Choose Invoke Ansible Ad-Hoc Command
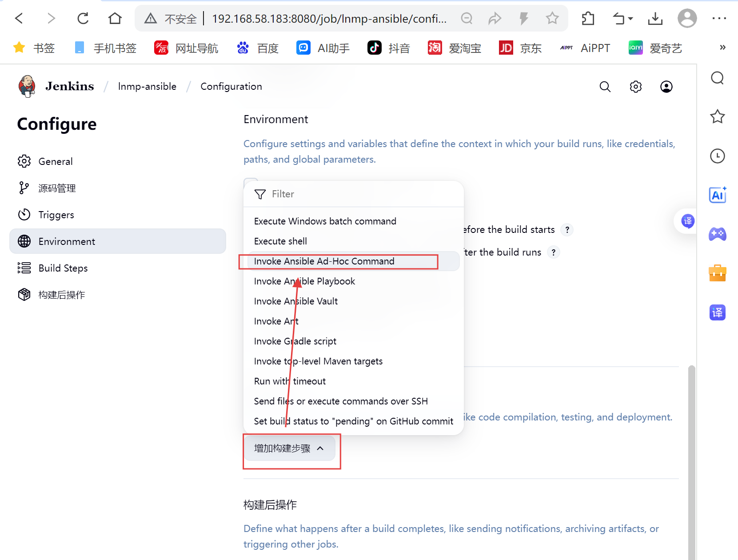The image size is (738, 560). (354, 261)
